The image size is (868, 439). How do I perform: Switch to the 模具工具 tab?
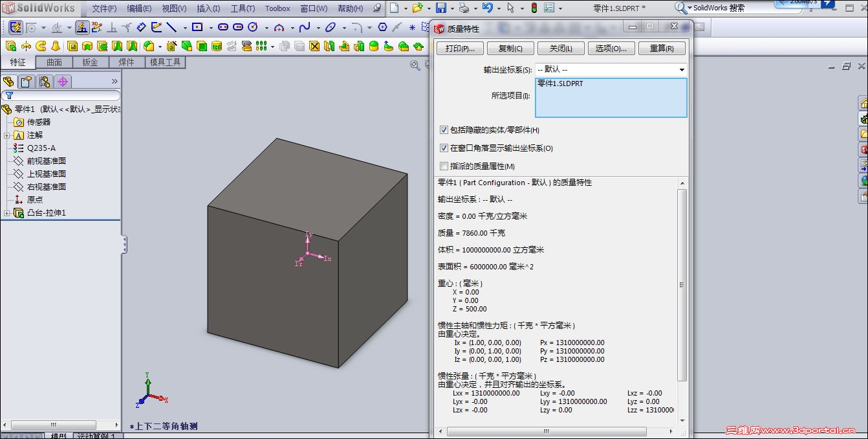(x=166, y=62)
